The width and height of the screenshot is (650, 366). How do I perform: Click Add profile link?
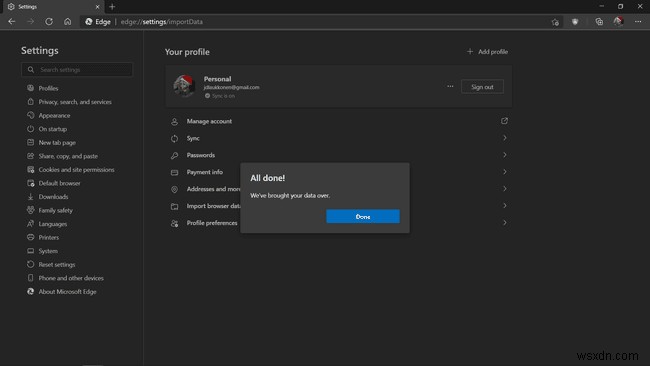(487, 52)
